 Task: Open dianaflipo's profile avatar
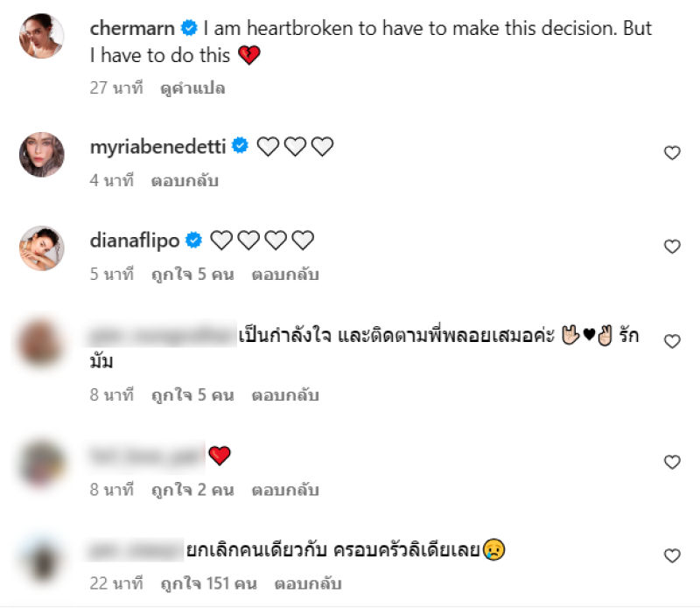[41, 248]
